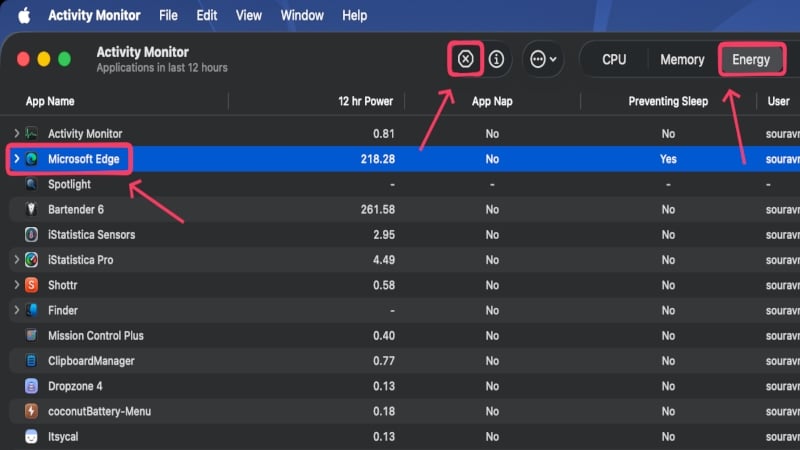Click the 0.77 power value for ClipboardManager

coord(384,361)
